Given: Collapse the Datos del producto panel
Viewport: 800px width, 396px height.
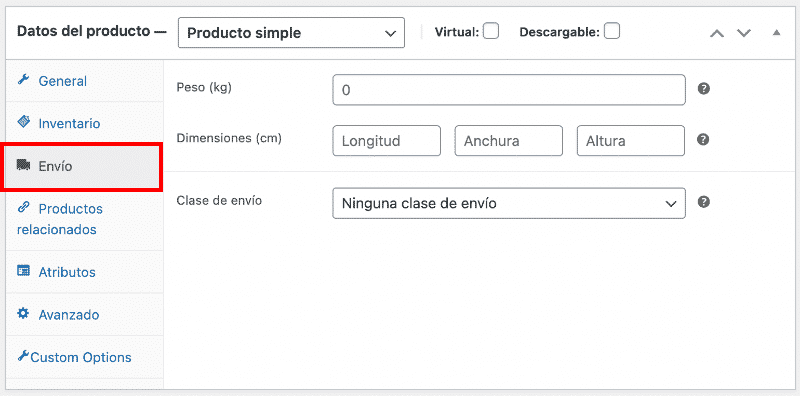Looking at the screenshot, I should 776,33.
